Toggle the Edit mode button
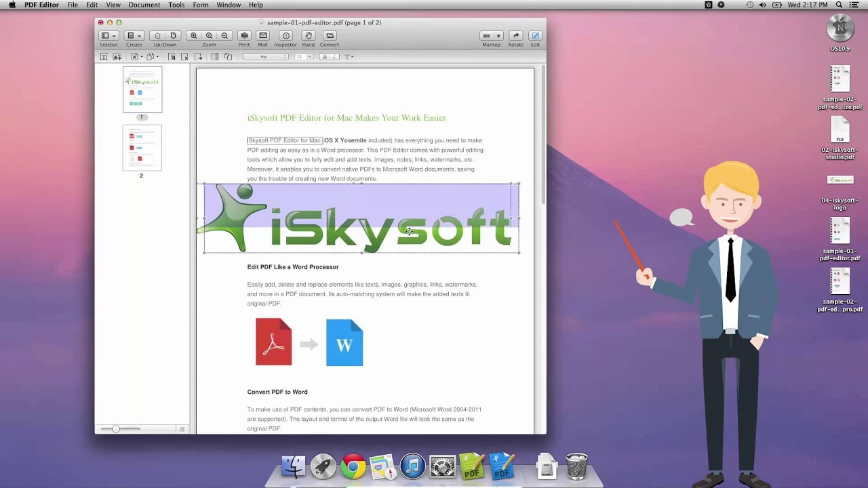The height and width of the screenshot is (488, 868). pyautogui.click(x=535, y=36)
